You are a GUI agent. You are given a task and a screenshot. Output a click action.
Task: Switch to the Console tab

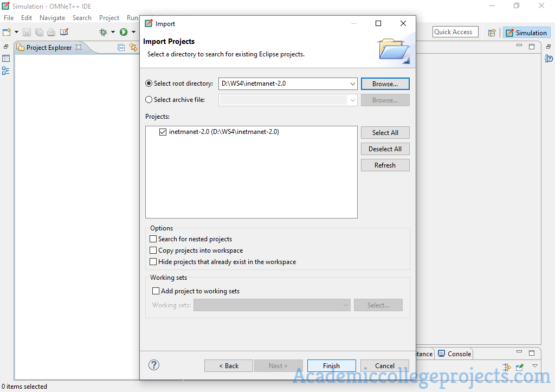(x=455, y=354)
